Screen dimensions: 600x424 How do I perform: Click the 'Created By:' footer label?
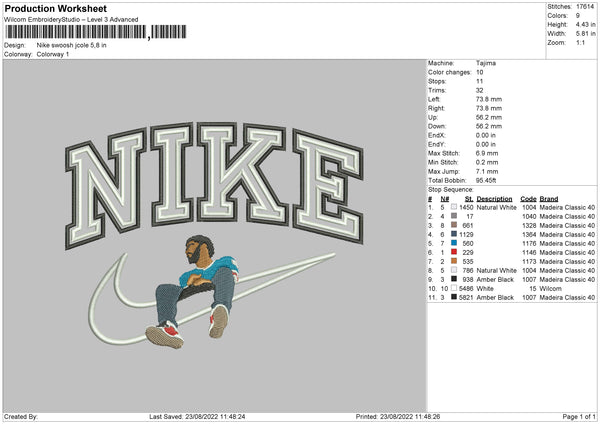pos(21,417)
